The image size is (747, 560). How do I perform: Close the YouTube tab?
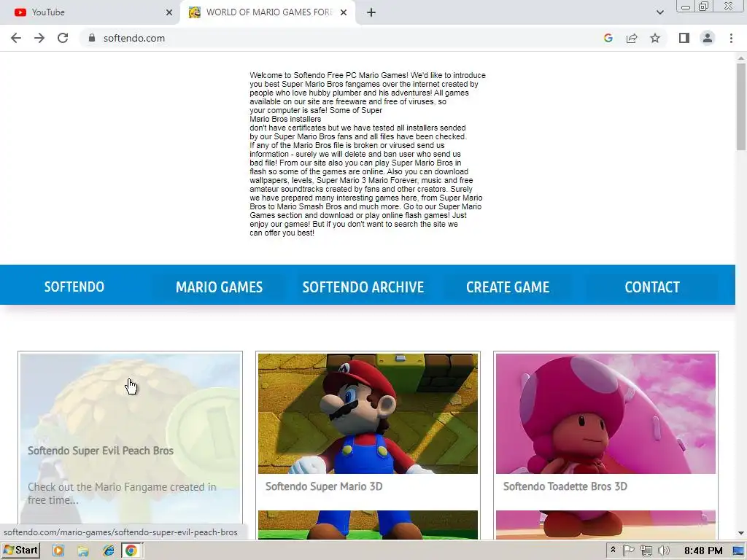(169, 12)
